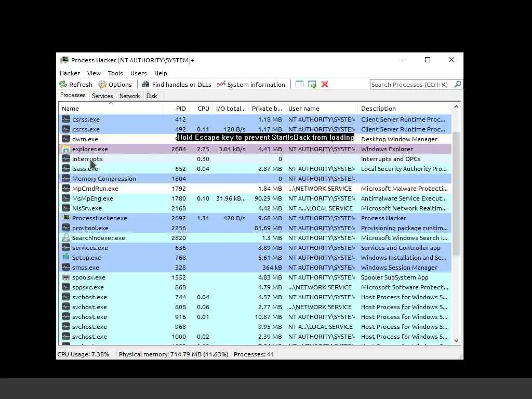Open Options via the gear icon
The height and width of the screenshot is (399, 532).
pyautogui.click(x=102, y=85)
